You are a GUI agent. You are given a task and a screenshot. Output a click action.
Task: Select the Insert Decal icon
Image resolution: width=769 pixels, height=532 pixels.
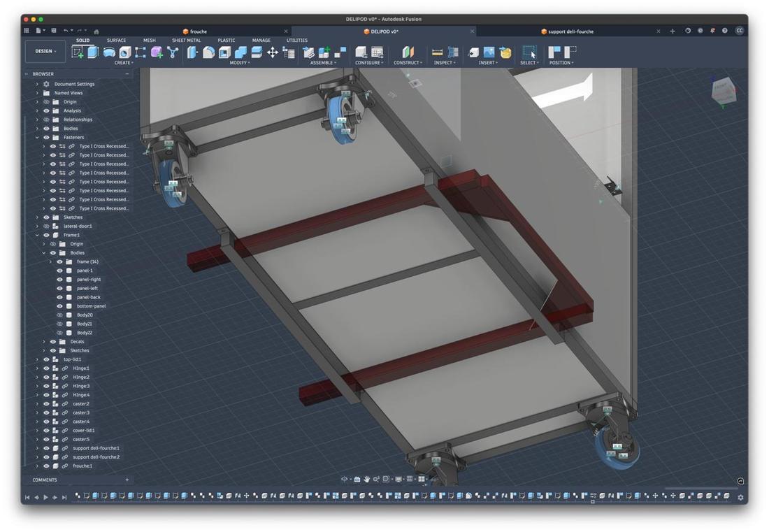489,52
